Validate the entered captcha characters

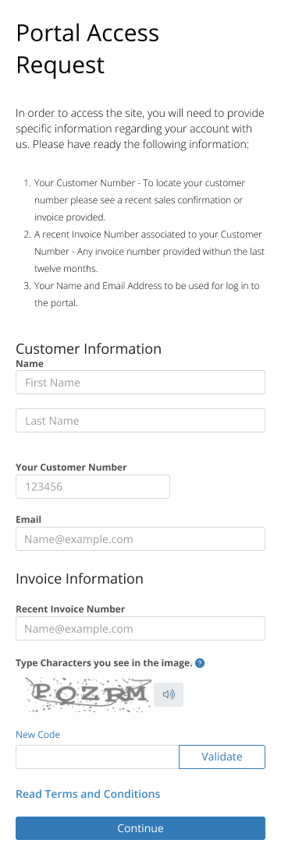[222, 757]
